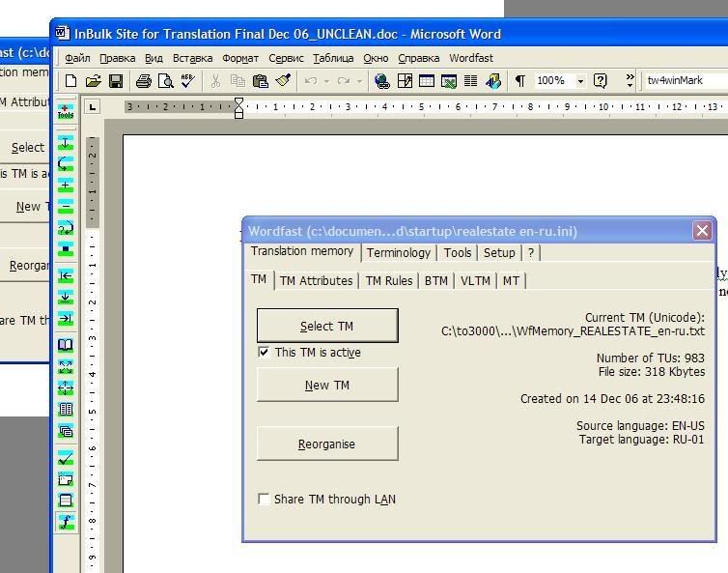
Task: Open the Вставка menu
Action: coord(193,58)
